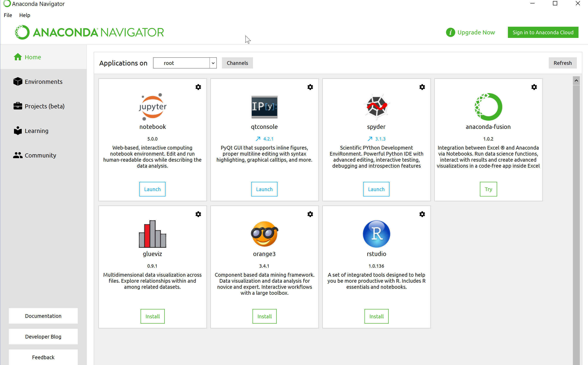Click the orange3 data mining icon
This screenshot has width=588, height=365.
pyautogui.click(x=264, y=234)
